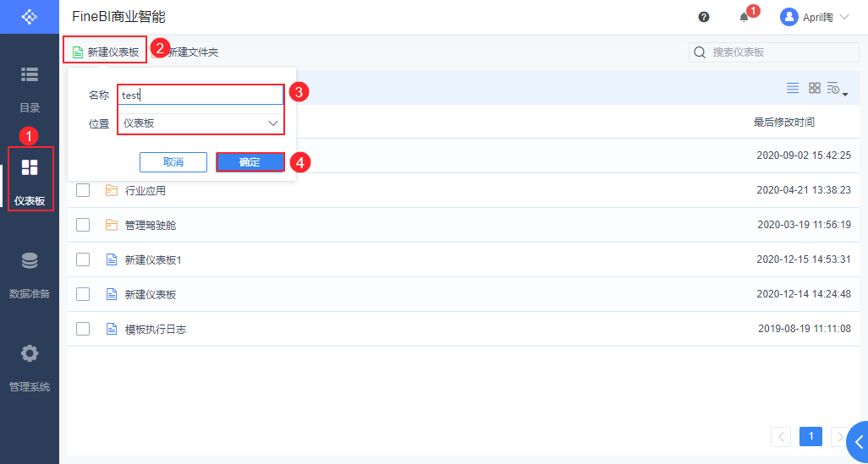Image resolution: width=868 pixels, height=464 pixels.
Task: Expand the 位置 location dropdown
Action: 200,123
